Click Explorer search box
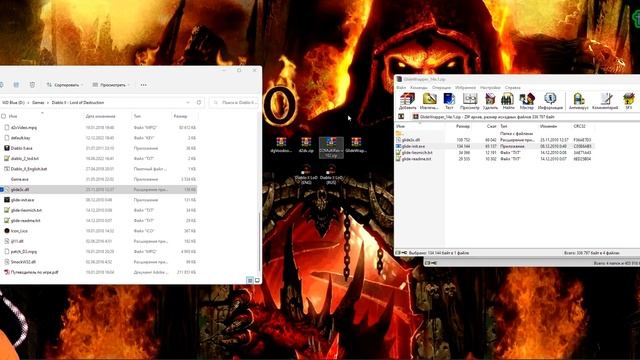Screen dimensions: 640x360 (x=234, y=102)
